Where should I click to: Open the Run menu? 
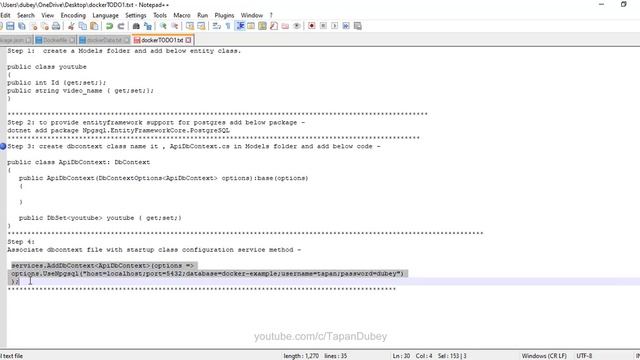click(x=202, y=15)
